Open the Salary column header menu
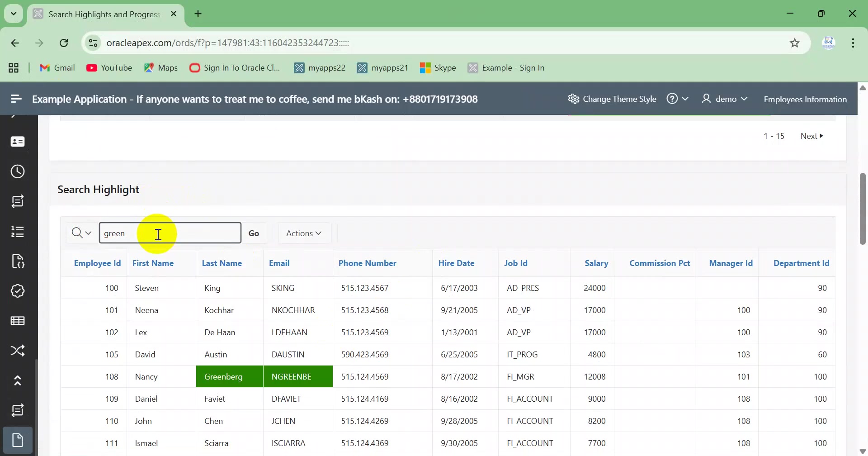The height and width of the screenshot is (456, 868). point(596,263)
